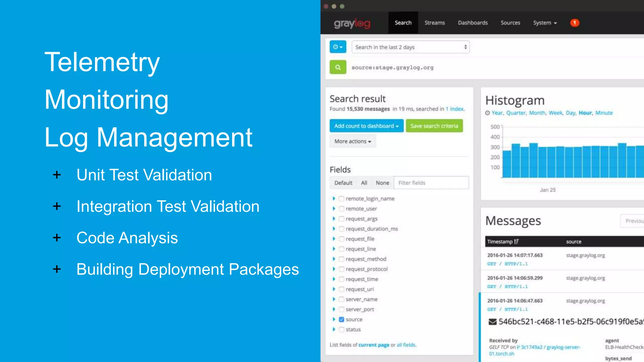The image size is (644, 362).
Task: Set histogram resolution to Month
Action: click(x=537, y=113)
